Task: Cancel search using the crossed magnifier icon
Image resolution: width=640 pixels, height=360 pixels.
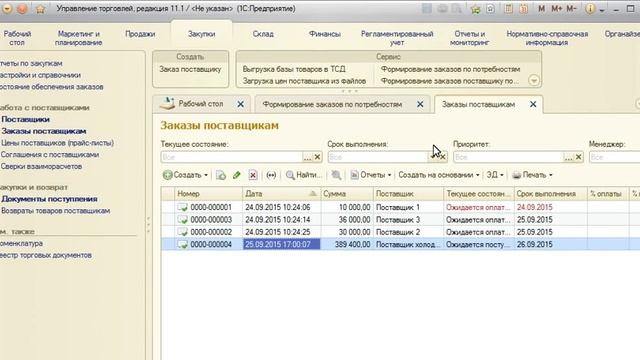Action: [336, 175]
